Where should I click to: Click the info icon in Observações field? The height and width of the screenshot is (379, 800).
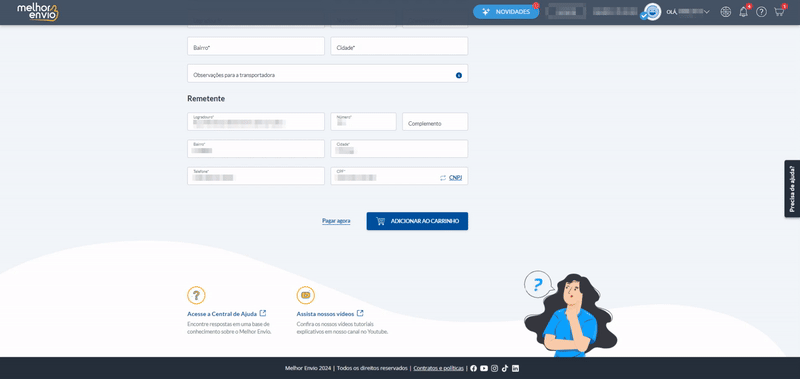click(459, 75)
